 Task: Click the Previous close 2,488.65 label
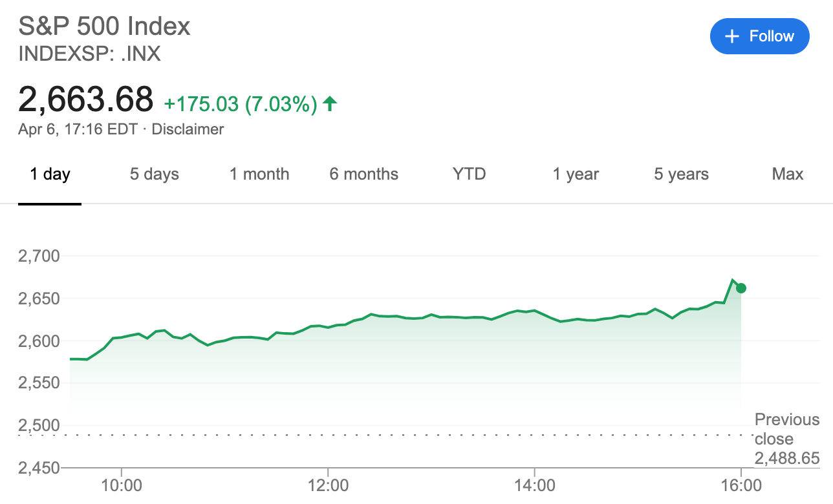point(787,439)
